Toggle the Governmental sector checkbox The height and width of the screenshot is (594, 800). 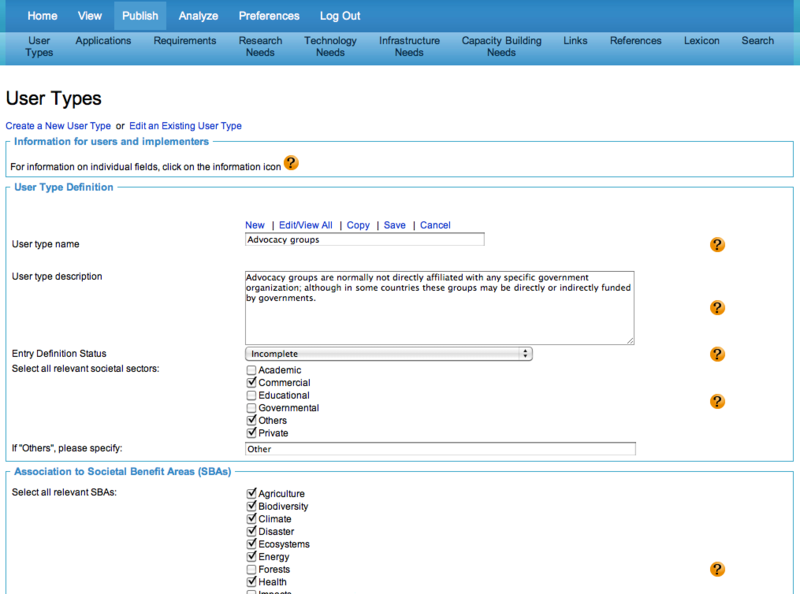click(x=251, y=408)
